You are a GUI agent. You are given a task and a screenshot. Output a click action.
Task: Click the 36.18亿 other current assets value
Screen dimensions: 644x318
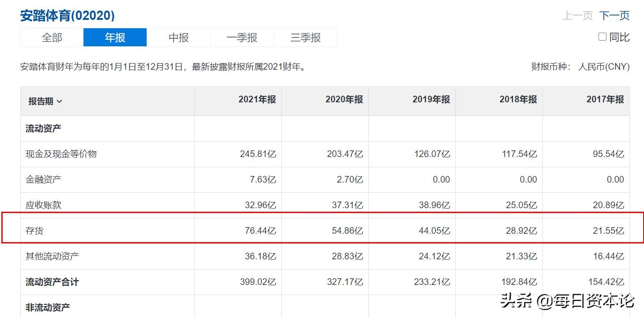pyautogui.click(x=261, y=256)
